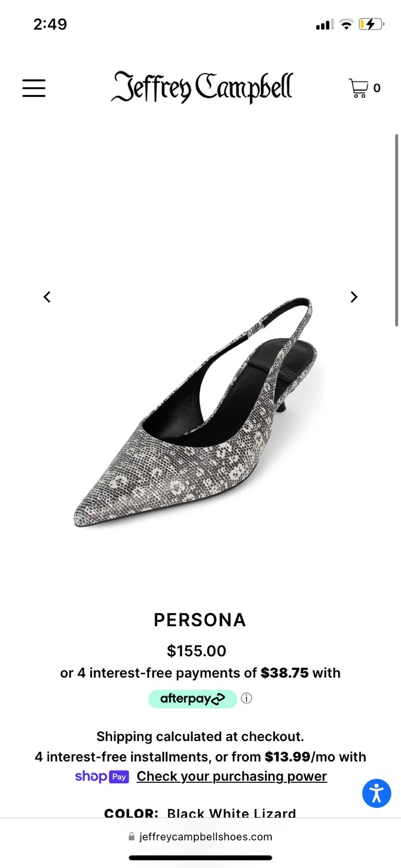Open the shopping cart icon
This screenshot has width=401, height=868.
(358, 88)
